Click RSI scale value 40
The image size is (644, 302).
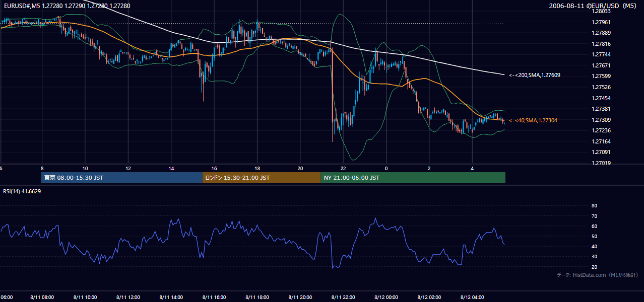click(x=594, y=246)
